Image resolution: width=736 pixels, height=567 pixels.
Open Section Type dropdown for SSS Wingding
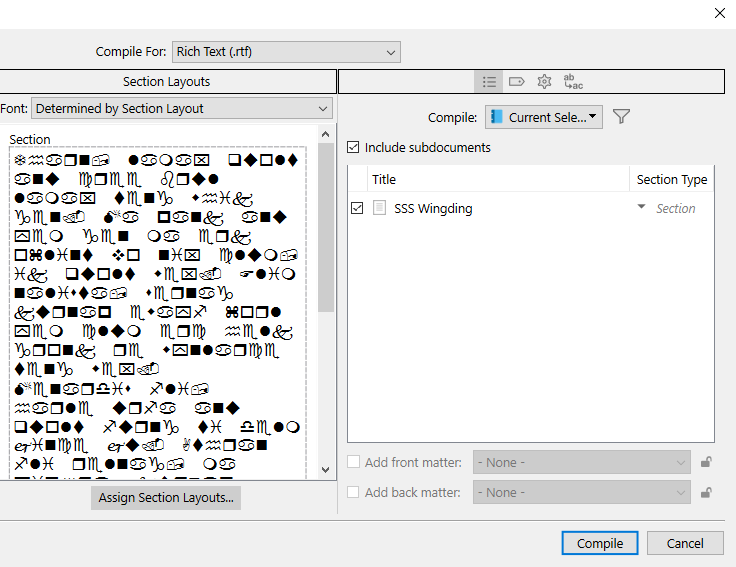click(x=642, y=208)
